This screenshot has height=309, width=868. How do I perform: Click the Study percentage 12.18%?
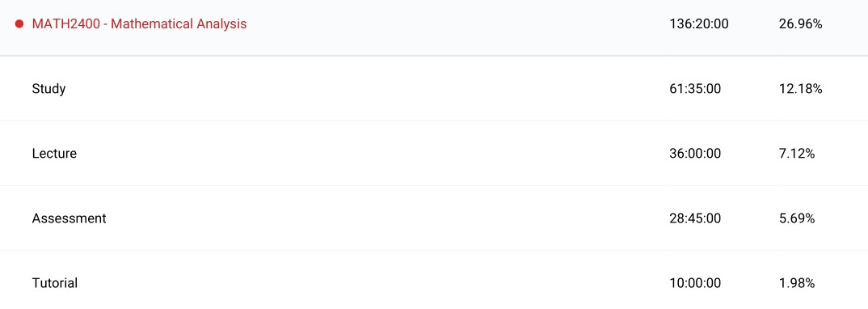click(x=800, y=89)
